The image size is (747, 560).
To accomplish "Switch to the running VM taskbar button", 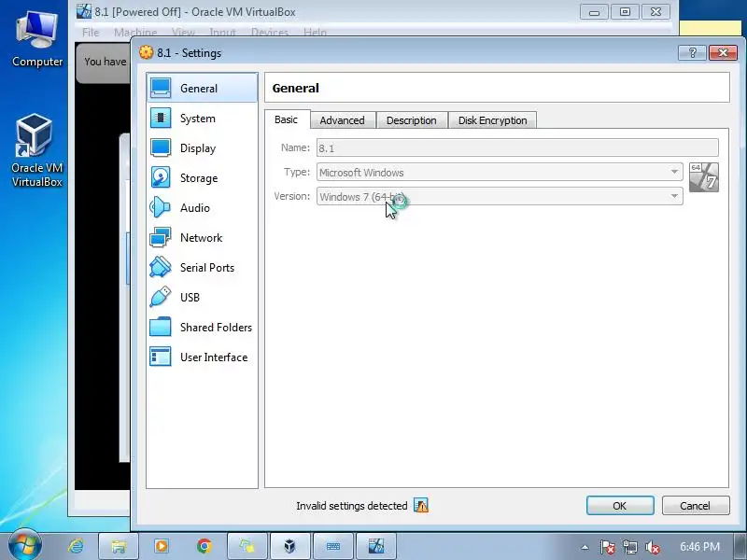I will pyautogui.click(x=376, y=546).
